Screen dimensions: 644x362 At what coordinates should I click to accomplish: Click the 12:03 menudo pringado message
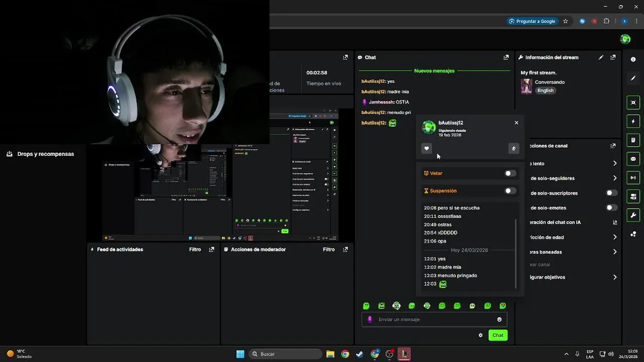coord(450,276)
